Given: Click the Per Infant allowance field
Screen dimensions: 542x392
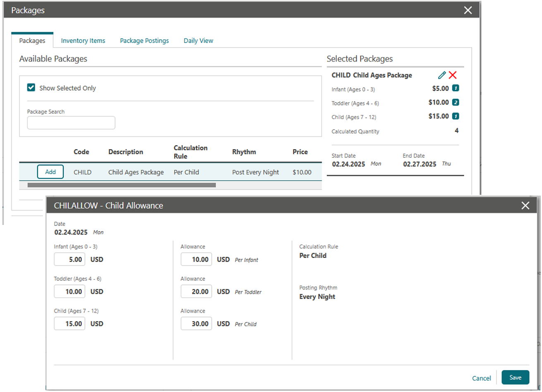Looking at the screenshot, I should (x=197, y=259).
